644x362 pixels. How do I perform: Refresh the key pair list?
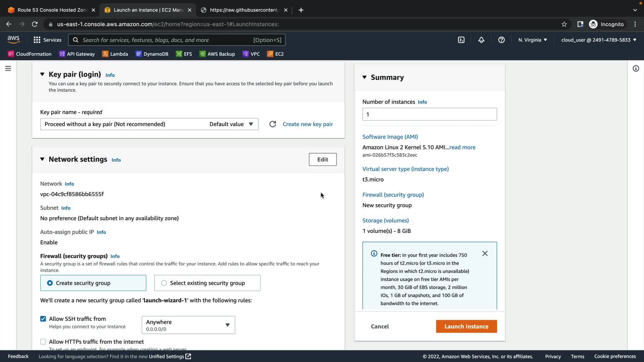pyautogui.click(x=273, y=124)
